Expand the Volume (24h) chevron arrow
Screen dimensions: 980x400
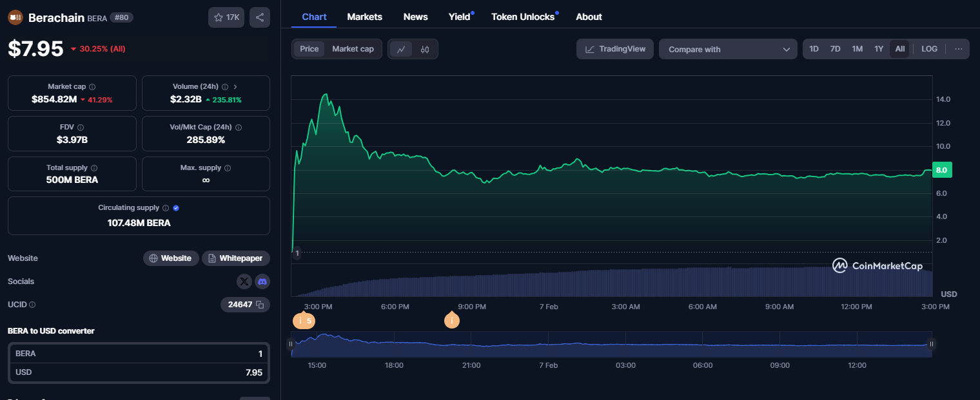(x=235, y=87)
